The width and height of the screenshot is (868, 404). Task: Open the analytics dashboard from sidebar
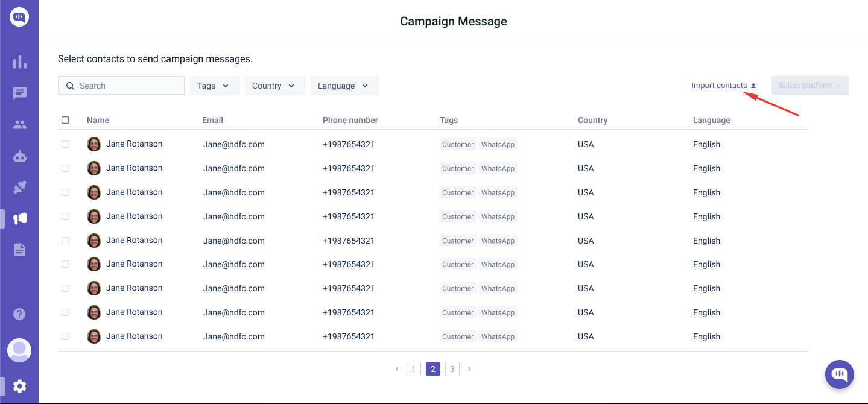[19, 62]
